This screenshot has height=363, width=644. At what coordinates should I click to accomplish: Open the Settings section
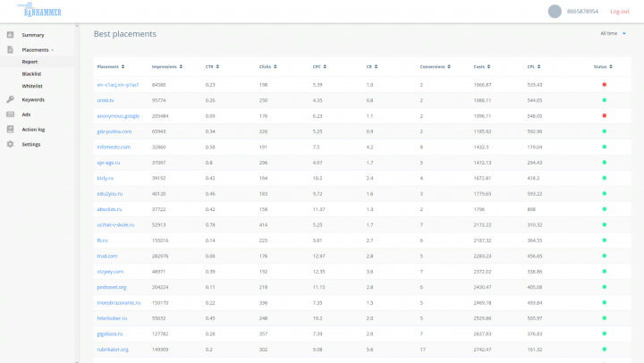(30, 145)
